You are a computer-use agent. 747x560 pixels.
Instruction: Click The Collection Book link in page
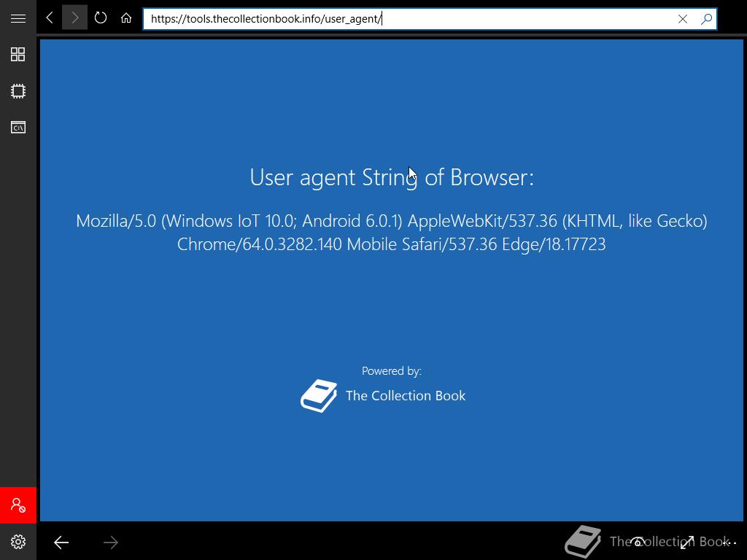406,396
